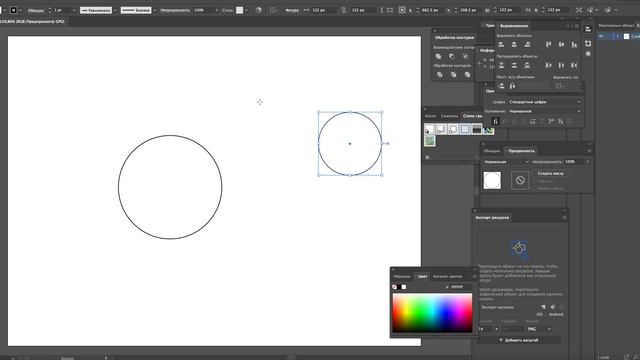Click the iOS export preset icon
The image size is (640, 360).
(x=543, y=307)
